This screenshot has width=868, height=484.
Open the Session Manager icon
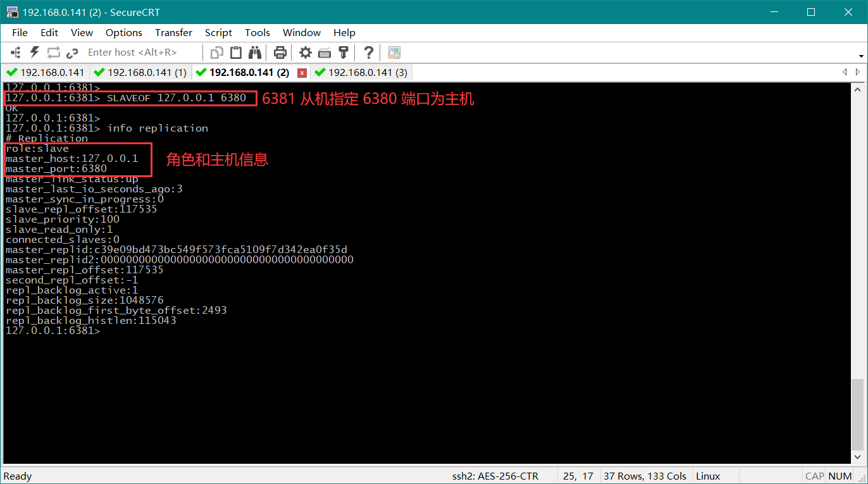click(x=16, y=53)
